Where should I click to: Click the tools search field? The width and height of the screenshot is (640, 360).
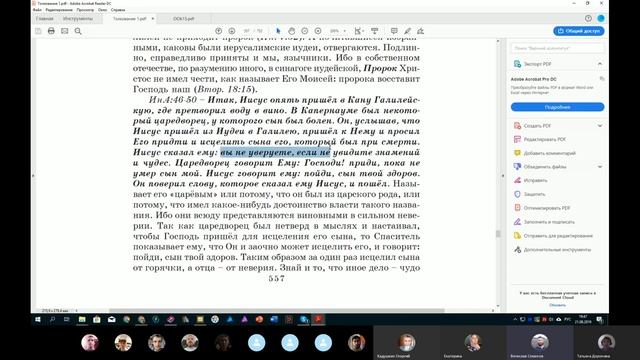coord(558,48)
